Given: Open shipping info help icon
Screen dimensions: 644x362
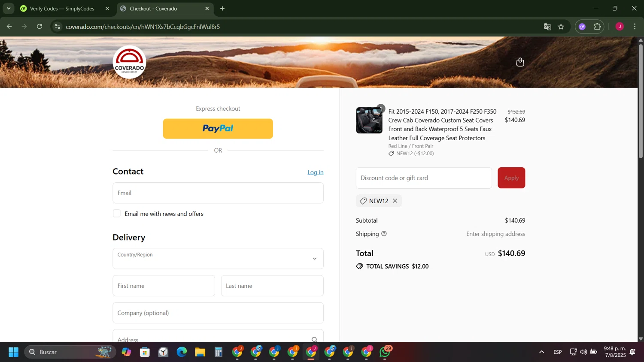Looking at the screenshot, I should click(384, 234).
